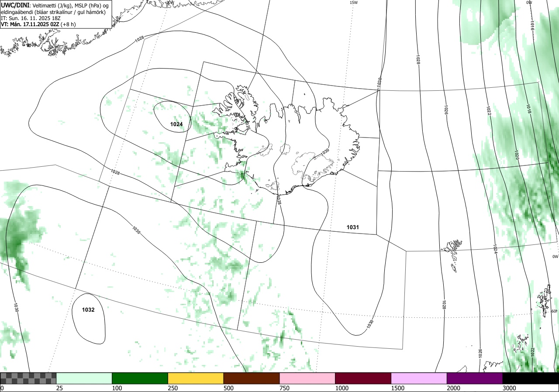This screenshot has width=559, height=392.
Task: Click the legend value 100
Action: 117,388
